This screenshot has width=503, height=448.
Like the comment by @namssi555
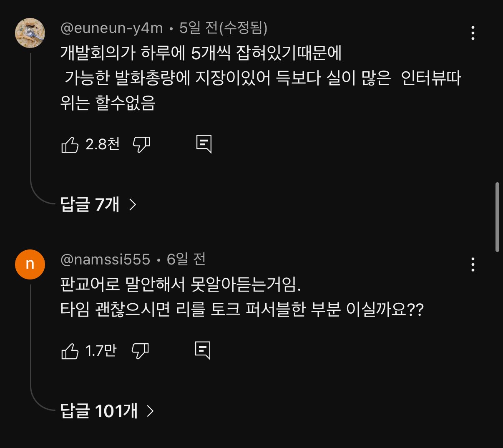(x=70, y=351)
